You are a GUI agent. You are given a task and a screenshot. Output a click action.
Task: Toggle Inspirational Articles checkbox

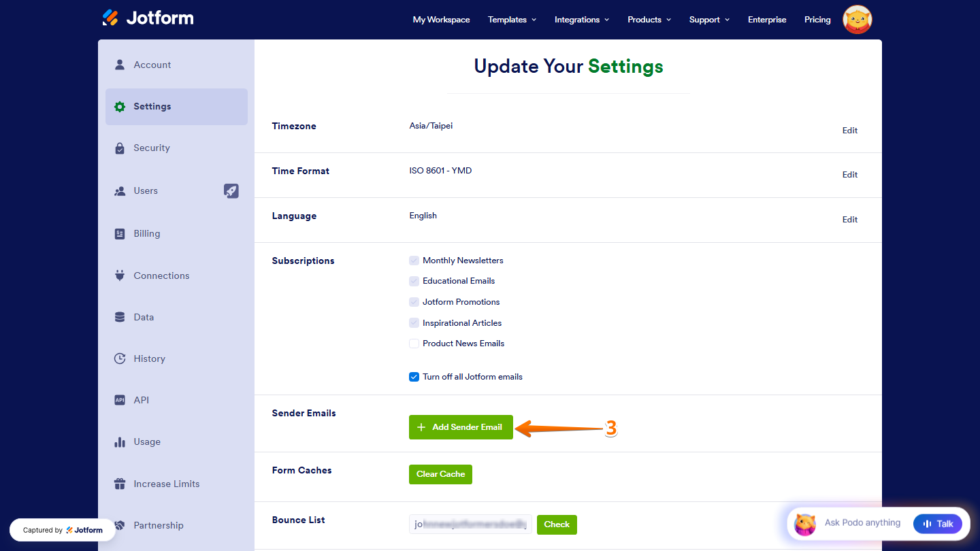(414, 323)
